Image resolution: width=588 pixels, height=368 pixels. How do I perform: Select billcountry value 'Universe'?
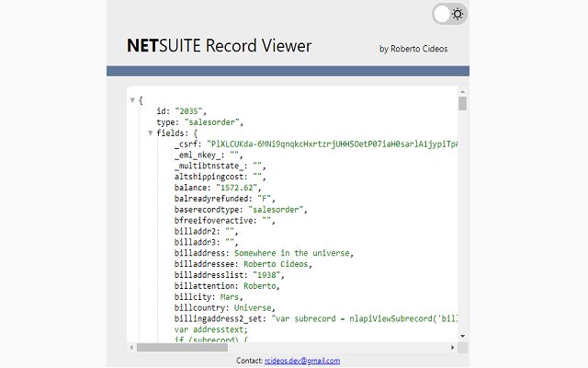click(253, 307)
